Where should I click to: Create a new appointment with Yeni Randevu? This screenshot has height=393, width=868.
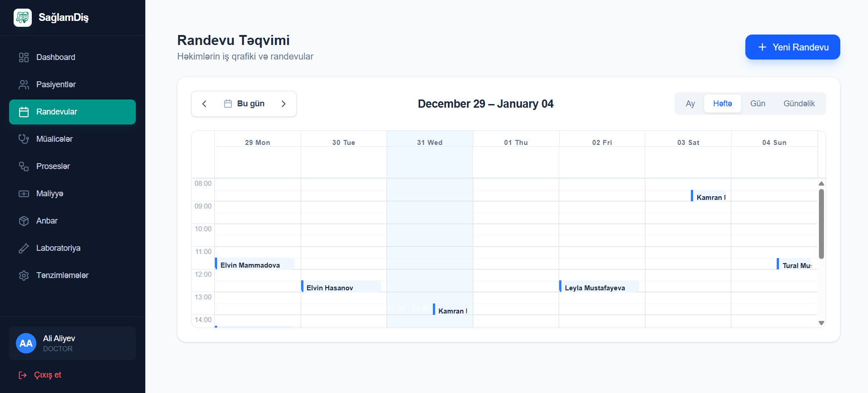793,47
